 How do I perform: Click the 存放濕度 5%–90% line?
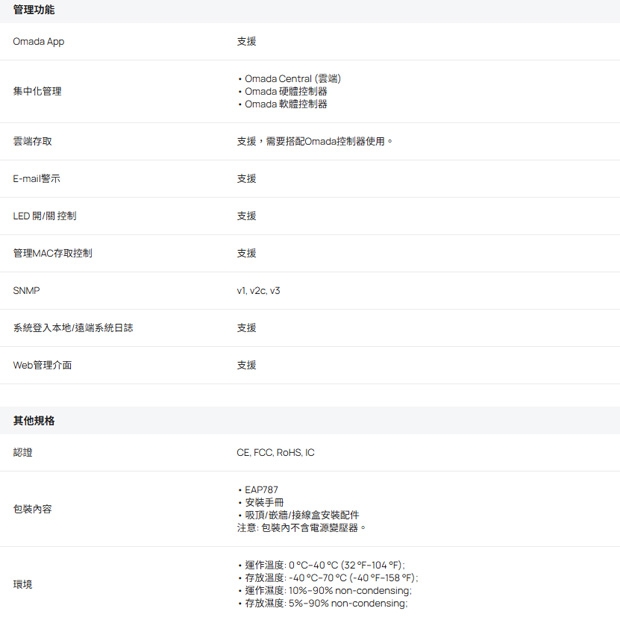click(x=326, y=603)
